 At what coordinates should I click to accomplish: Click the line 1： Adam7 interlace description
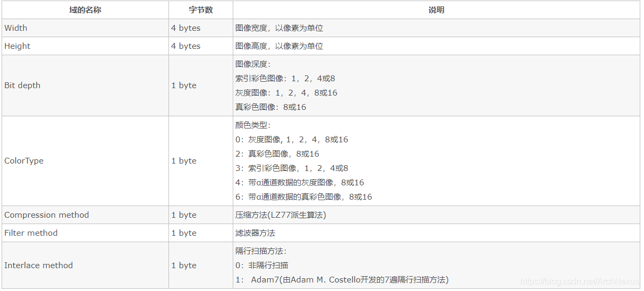[x=342, y=280]
